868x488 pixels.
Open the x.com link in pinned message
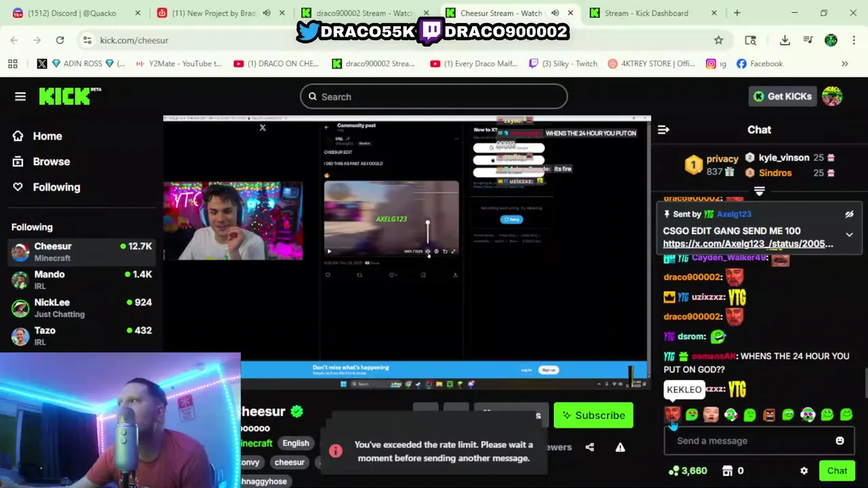point(748,243)
